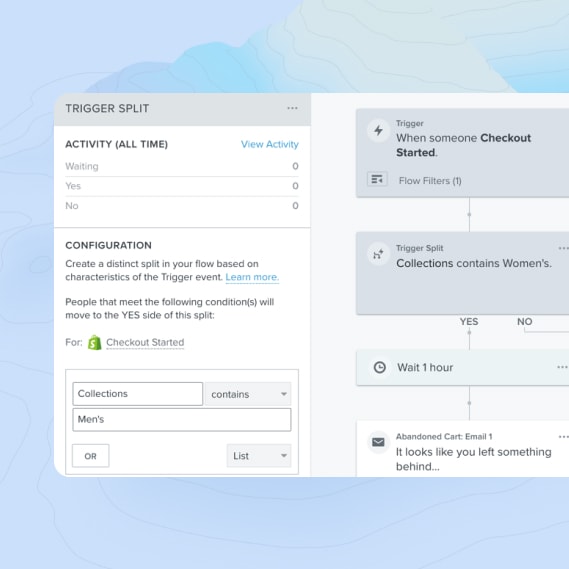569x569 pixels.
Task: Open Trigger Split panel three-dot menu
Action: pos(292,108)
